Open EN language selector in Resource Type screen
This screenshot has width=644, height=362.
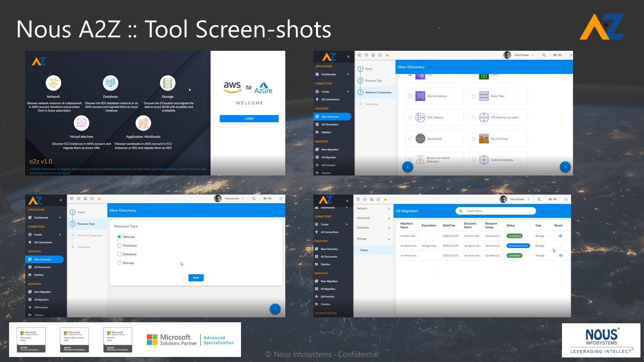coord(267,199)
